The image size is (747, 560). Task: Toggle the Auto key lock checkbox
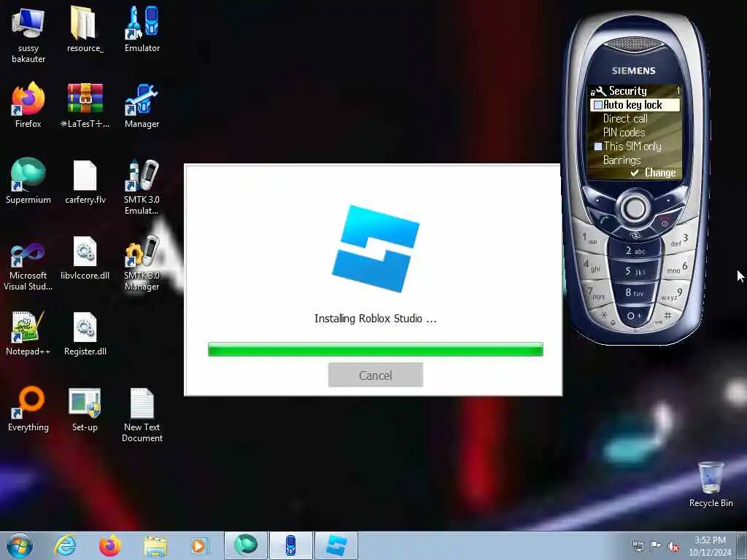tap(598, 105)
